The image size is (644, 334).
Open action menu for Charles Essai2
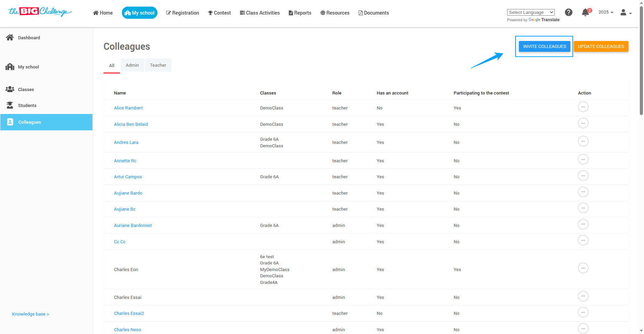(583, 312)
